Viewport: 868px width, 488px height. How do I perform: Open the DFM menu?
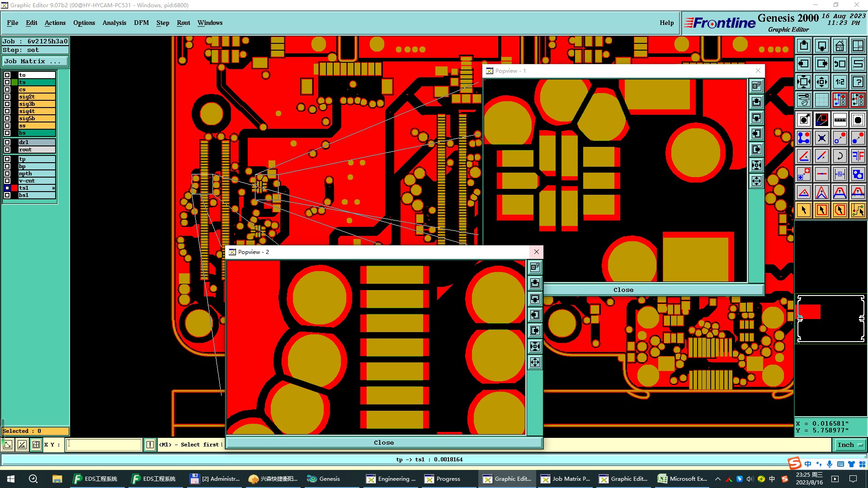pos(141,23)
